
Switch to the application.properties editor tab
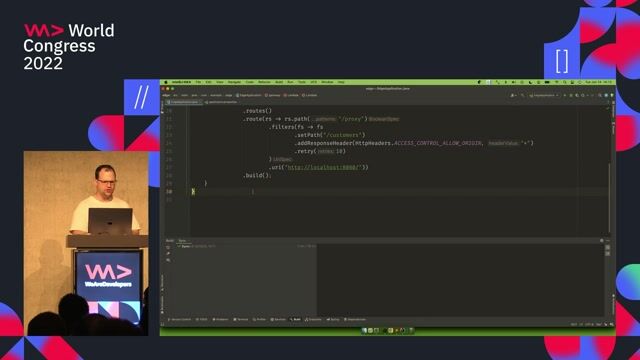pos(221,102)
